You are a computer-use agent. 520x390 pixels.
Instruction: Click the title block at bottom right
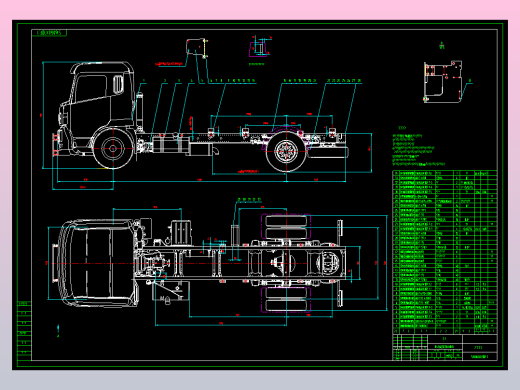pyautogui.click(x=445, y=347)
